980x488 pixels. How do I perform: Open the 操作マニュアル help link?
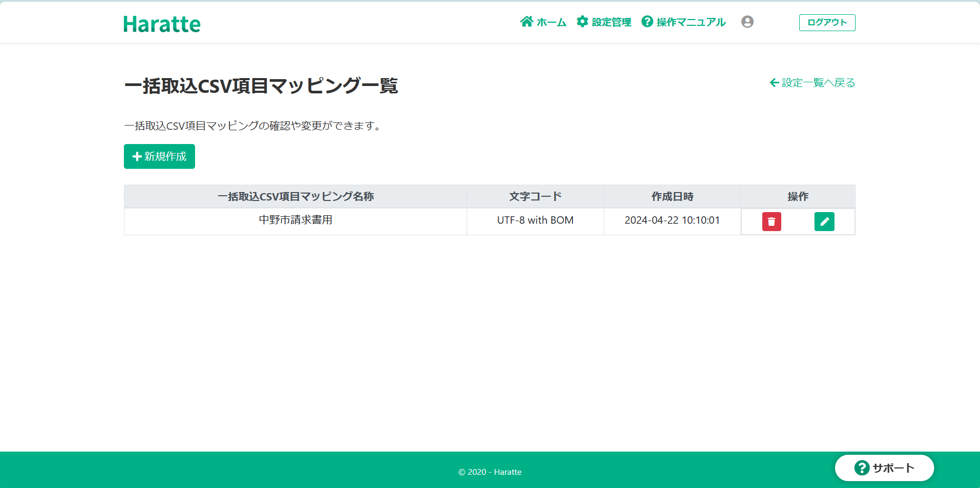tap(683, 22)
